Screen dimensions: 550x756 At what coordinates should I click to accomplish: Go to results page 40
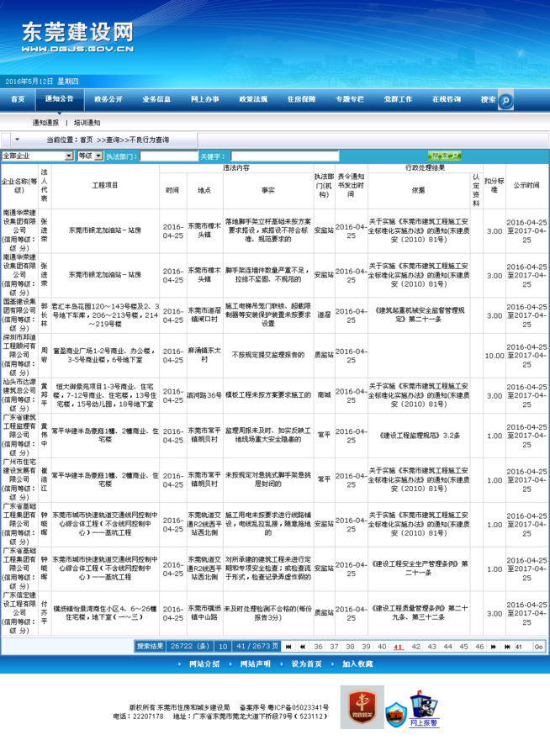tap(382, 647)
